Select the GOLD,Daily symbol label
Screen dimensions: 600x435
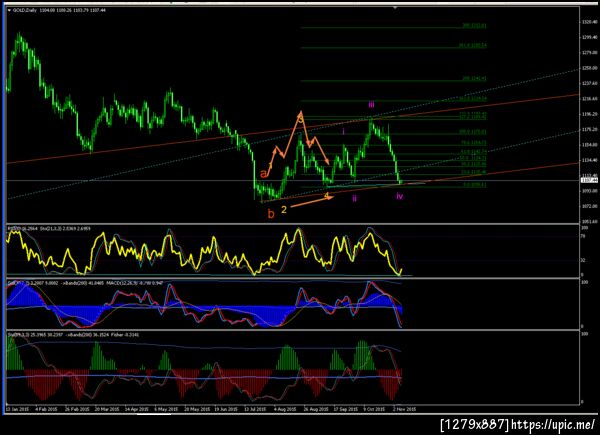[x=25, y=10]
